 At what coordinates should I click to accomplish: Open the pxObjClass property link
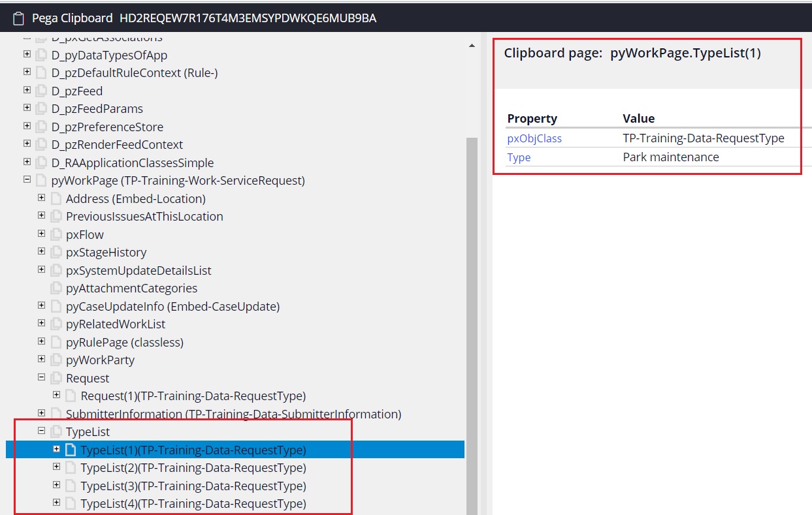pyautogui.click(x=535, y=138)
